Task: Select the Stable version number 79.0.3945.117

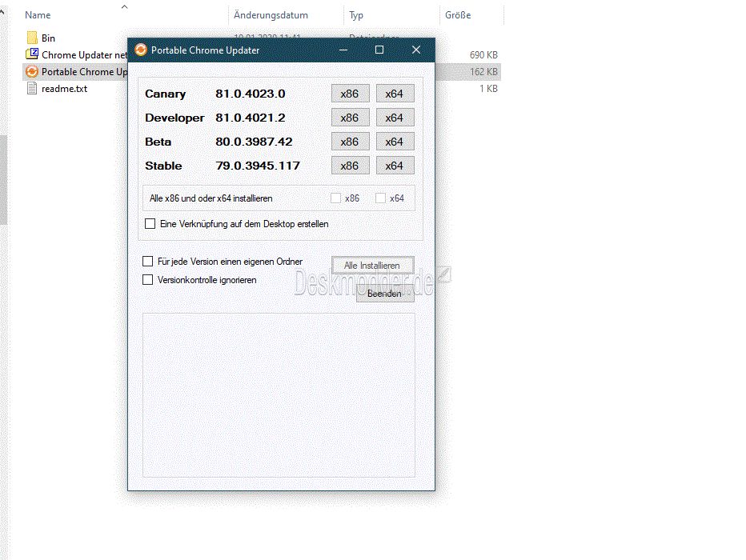Action: [x=258, y=166]
